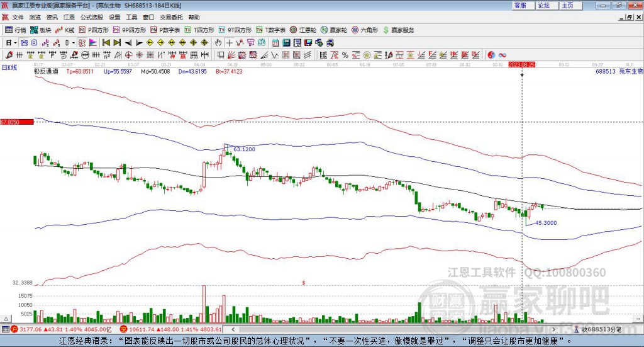Open the P四方形 tool

click(94, 30)
